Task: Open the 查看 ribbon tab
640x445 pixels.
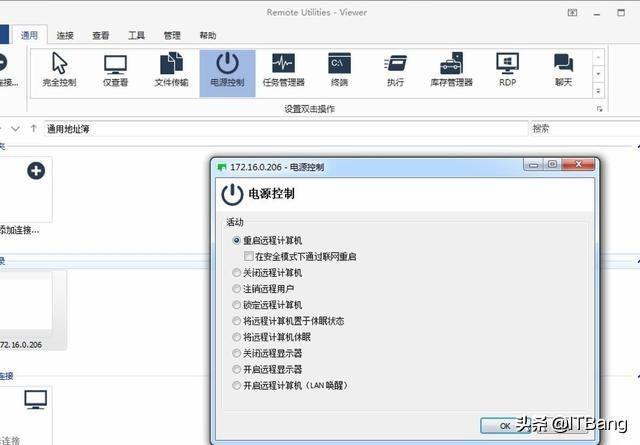Action: 100,36
